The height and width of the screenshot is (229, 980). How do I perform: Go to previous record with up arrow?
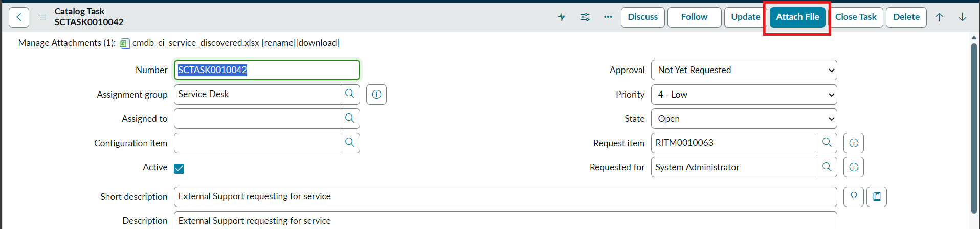tap(939, 17)
